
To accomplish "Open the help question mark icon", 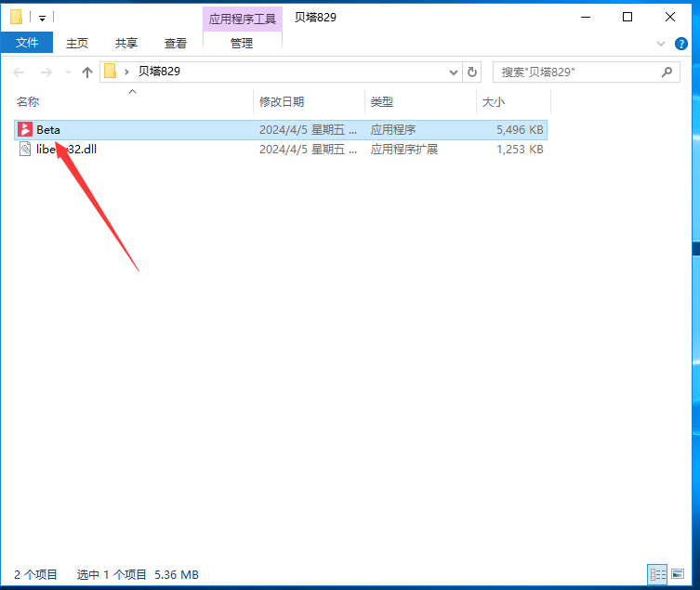I will pyautogui.click(x=680, y=44).
